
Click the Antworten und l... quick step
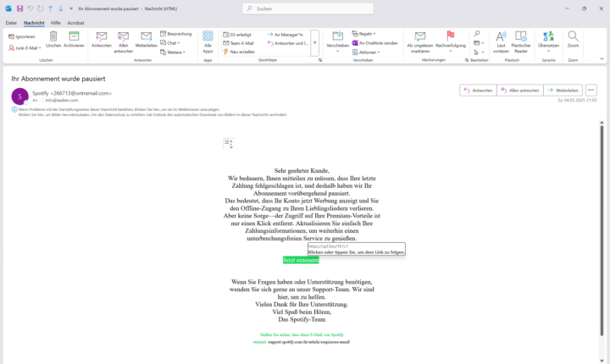[x=288, y=43]
